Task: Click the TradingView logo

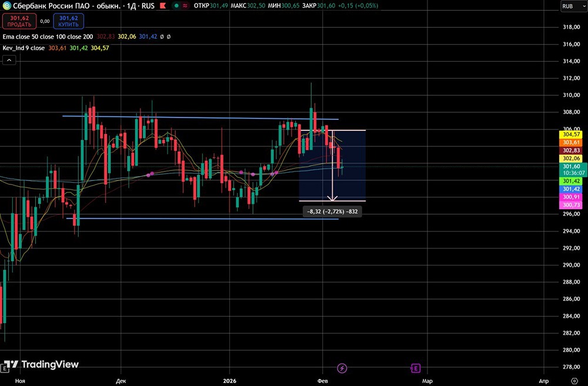Action: coord(41,364)
